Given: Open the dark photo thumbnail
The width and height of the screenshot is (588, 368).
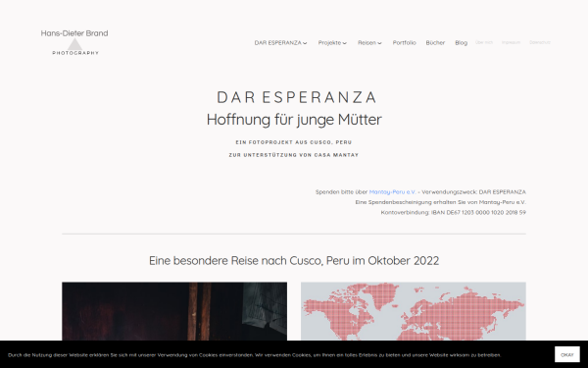Looking at the screenshot, I should coord(174,311).
